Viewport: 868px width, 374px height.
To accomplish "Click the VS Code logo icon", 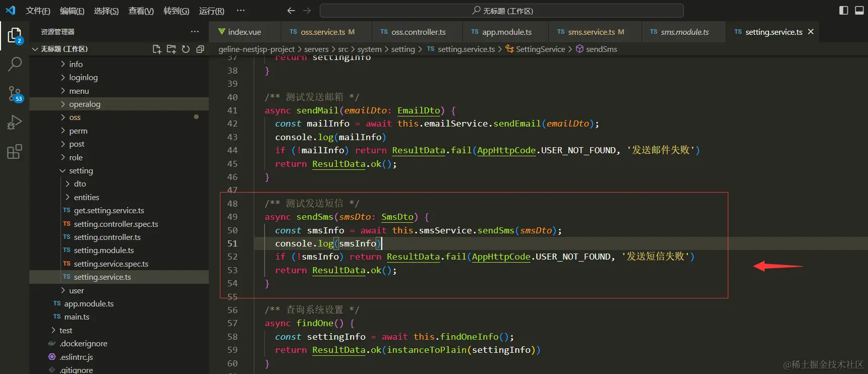I will (11, 10).
